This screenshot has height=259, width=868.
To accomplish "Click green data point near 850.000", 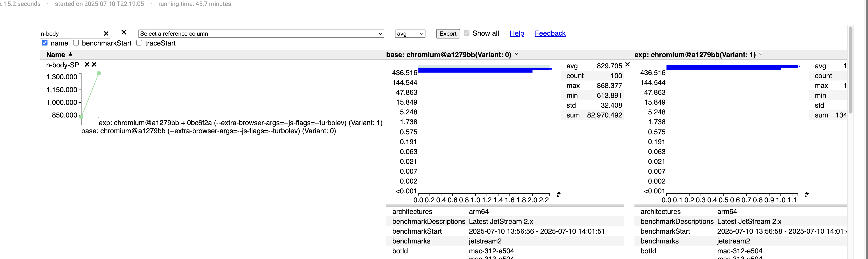I will pos(81,117).
